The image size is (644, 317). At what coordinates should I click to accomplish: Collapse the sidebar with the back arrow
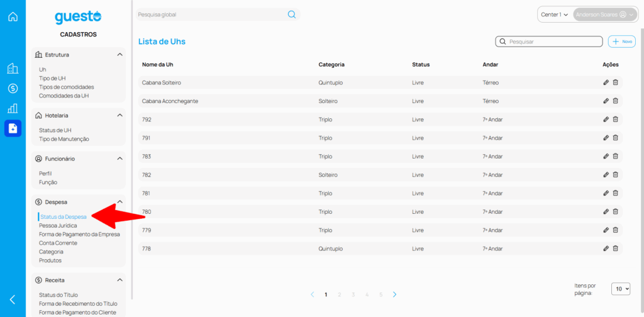pos(13,299)
